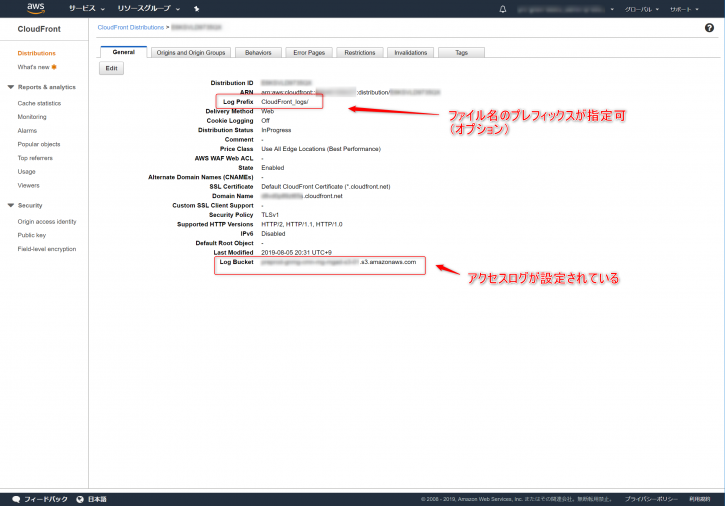
Task: Switch to the Error Pages tab
Action: click(309, 53)
